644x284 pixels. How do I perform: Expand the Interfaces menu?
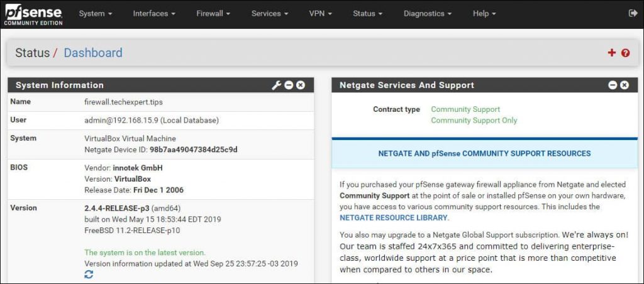[x=154, y=14]
